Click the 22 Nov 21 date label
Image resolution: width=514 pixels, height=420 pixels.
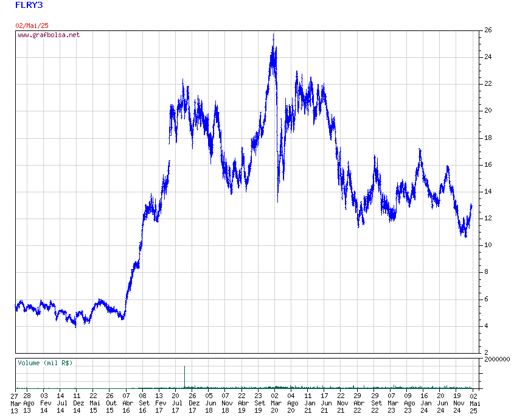[x=342, y=404]
